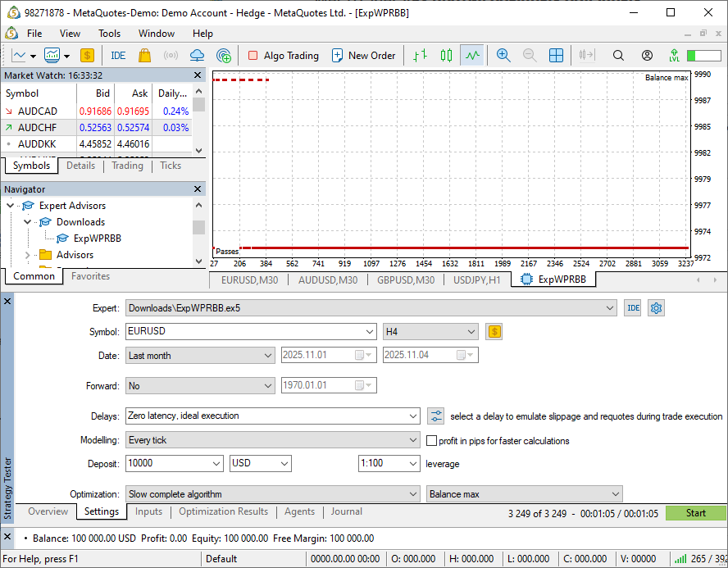The image size is (728, 568).
Task: Open the Ticks tab in Market Watch
Action: pos(171,166)
